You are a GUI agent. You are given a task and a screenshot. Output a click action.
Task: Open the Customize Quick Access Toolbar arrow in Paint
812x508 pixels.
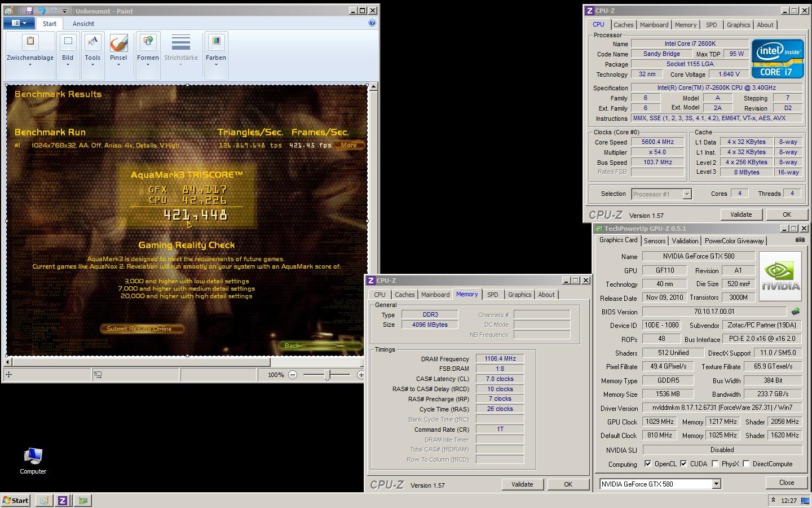64,11
